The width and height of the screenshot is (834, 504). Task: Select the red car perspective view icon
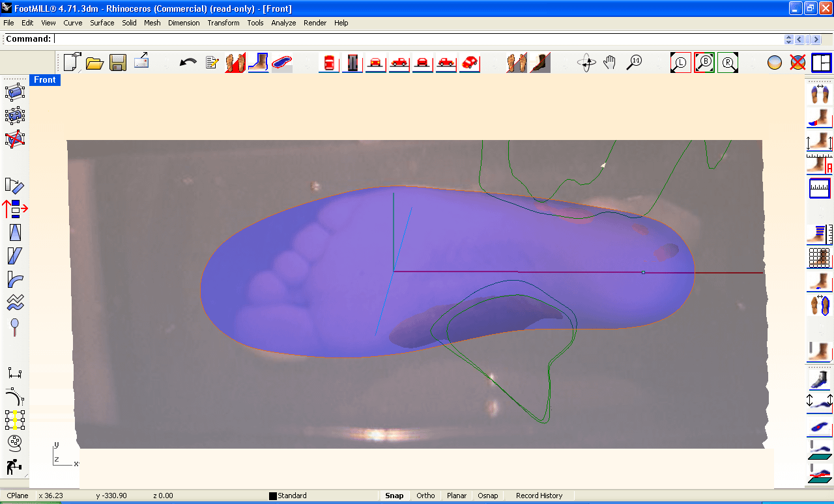point(469,63)
